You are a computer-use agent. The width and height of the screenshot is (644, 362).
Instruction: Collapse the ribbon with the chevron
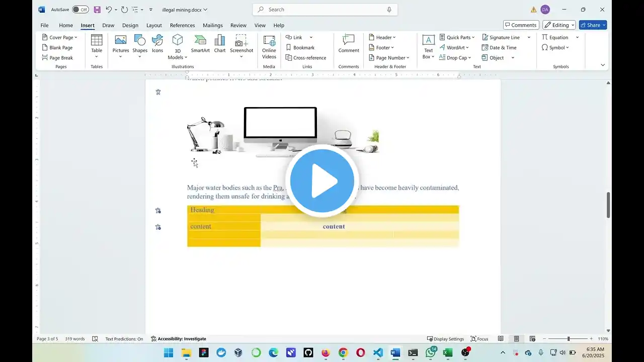click(603, 65)
